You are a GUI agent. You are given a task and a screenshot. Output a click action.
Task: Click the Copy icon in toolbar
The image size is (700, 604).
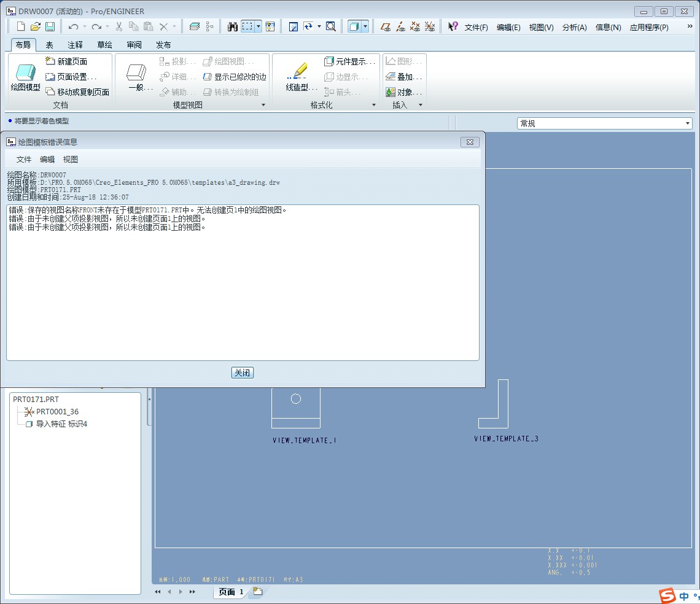pos(133,27)
